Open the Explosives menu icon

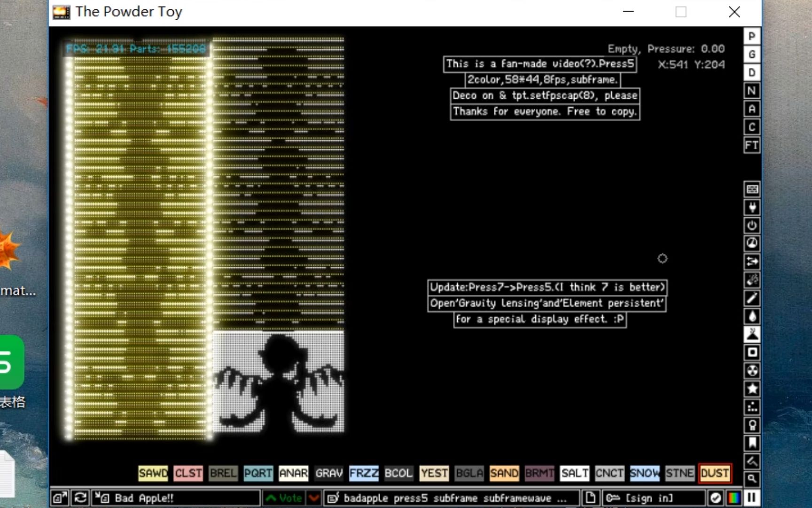point(752,280)
